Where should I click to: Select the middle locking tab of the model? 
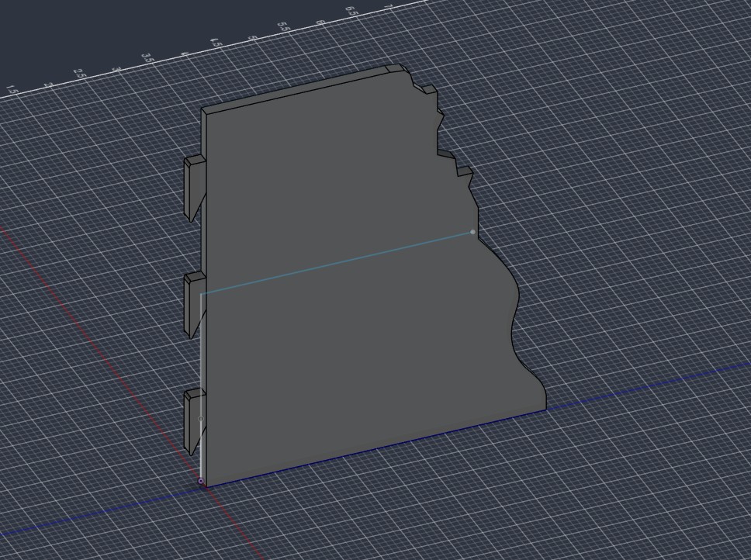[x=195, y=304]
